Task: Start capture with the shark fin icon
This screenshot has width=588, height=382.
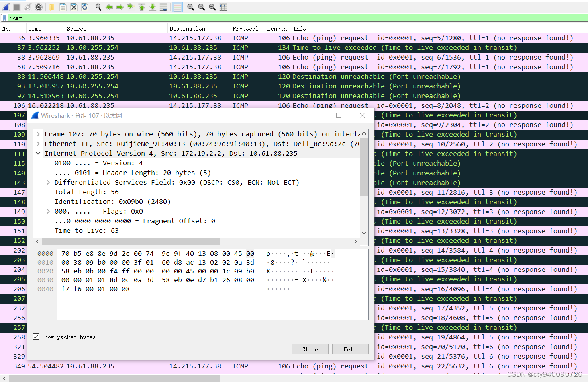Action: point(6,7)
